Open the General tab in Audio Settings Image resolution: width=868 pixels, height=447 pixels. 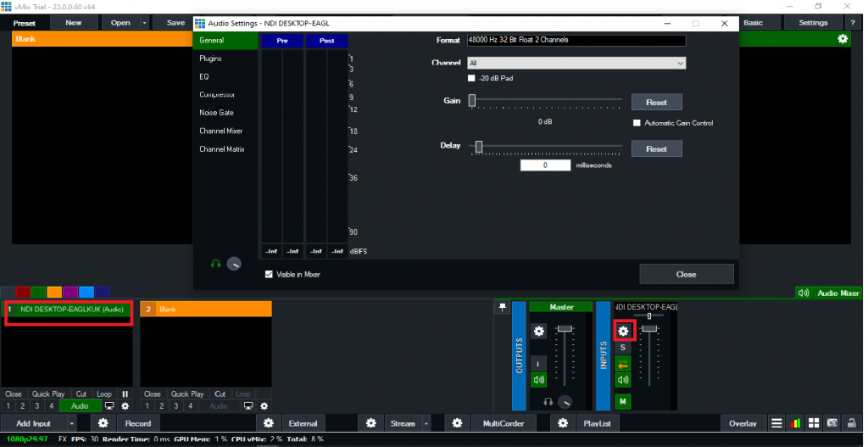[x=225, y=41]
